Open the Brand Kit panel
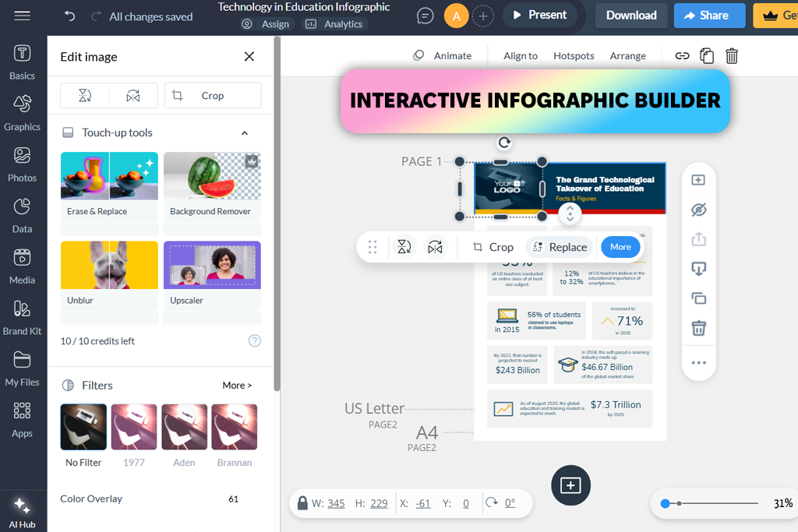This screenshot has height=532, width=798. (22, 317)
